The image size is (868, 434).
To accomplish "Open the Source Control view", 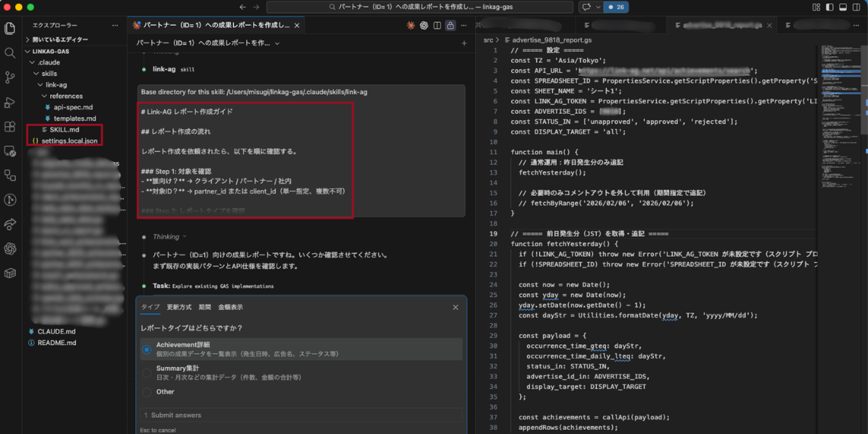I will 10,77.
